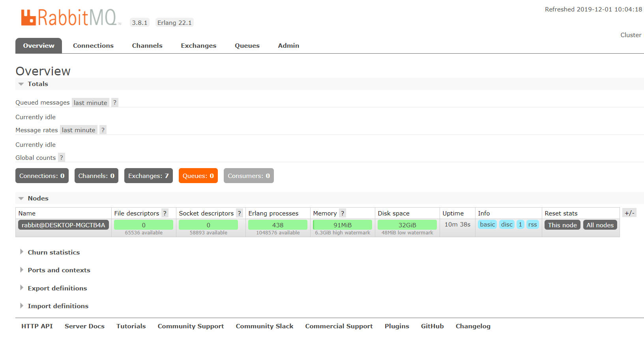
Task: Click the 65536 available text
Action: (144, 233)
